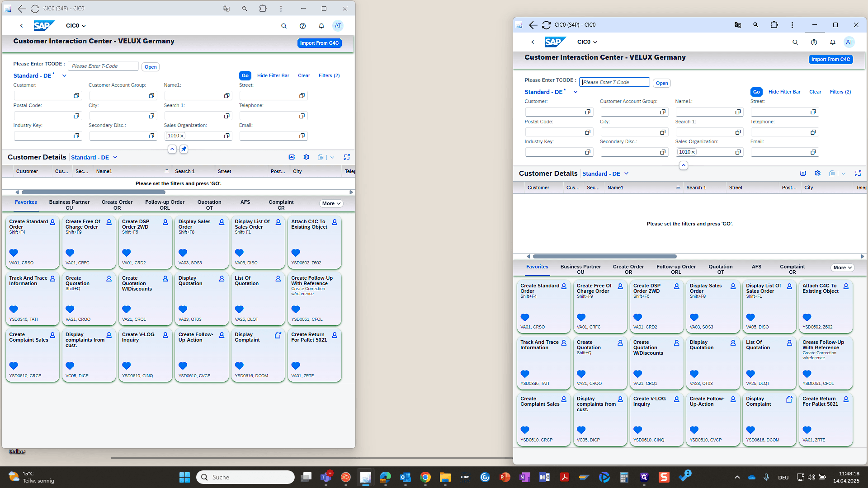This screenshot has width=868, height=488.
Task: Click the SAP logo in the right window
Action: [x=555, y=42]
